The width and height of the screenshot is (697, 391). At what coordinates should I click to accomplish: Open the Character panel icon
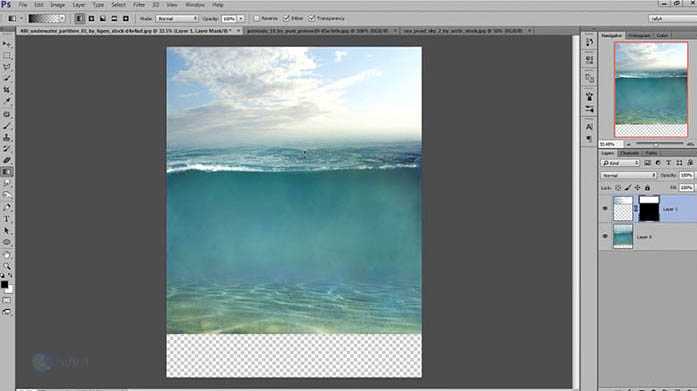589,127
